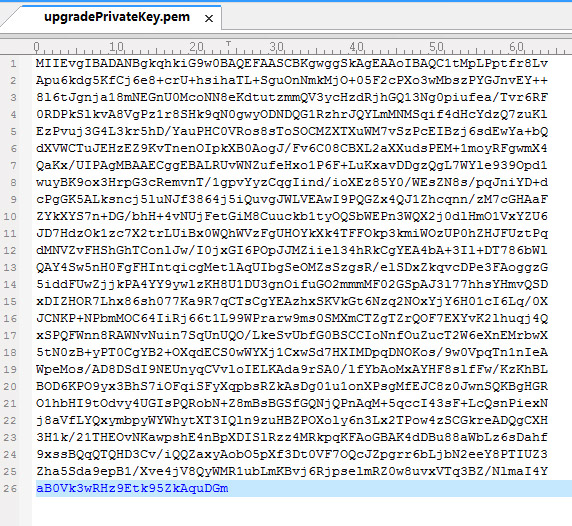This screenshot has width=572, height=526.
Task: Click highlighted last line aB0Vk3wRHz9Etk95ZkAquDGm
Action: [132, 488]
